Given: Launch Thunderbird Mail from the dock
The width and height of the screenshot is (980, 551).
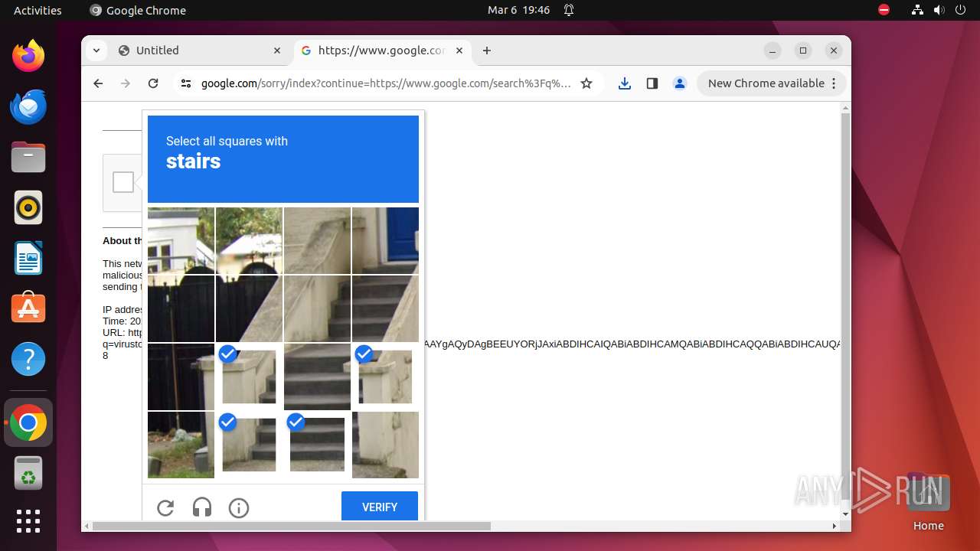Looking at the screenshot, I should click(28, 106).
